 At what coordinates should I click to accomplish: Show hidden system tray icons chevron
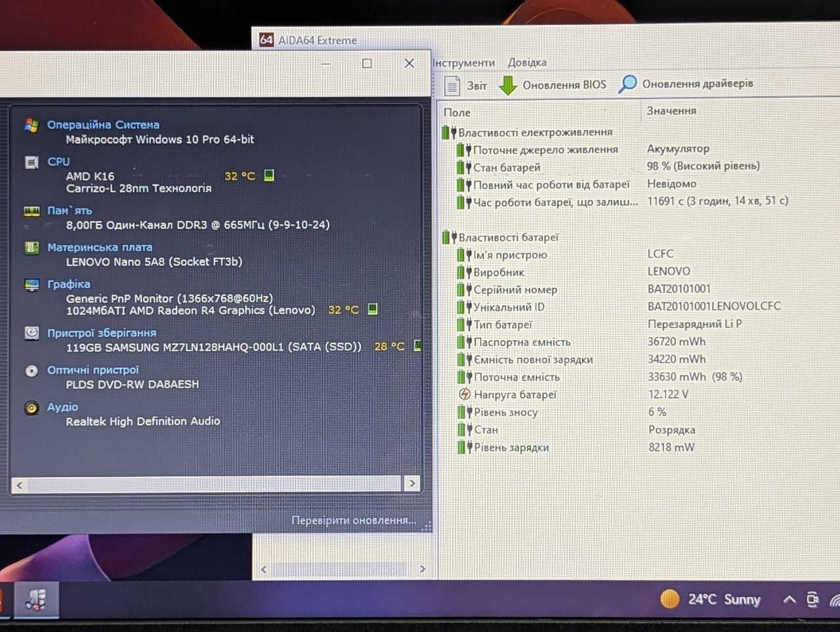pos(789,599)
